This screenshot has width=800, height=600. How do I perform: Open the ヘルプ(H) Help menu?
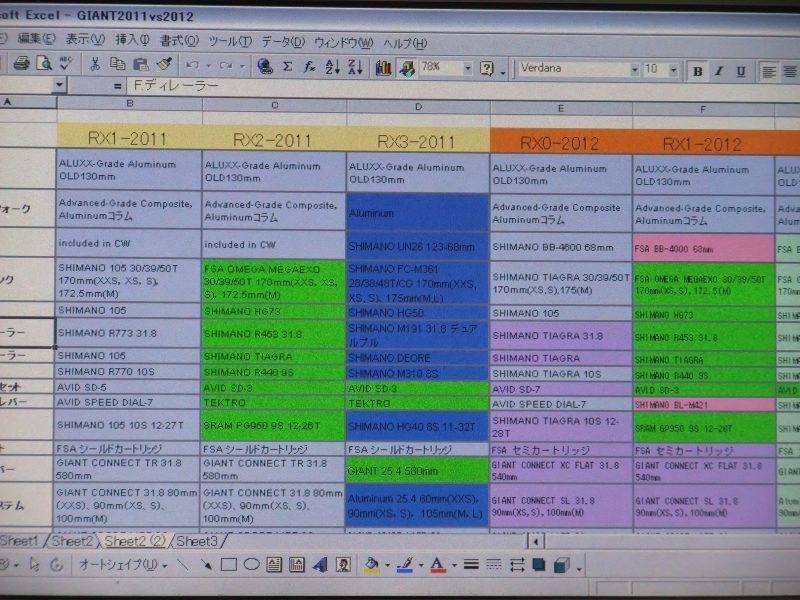point(405,43)
